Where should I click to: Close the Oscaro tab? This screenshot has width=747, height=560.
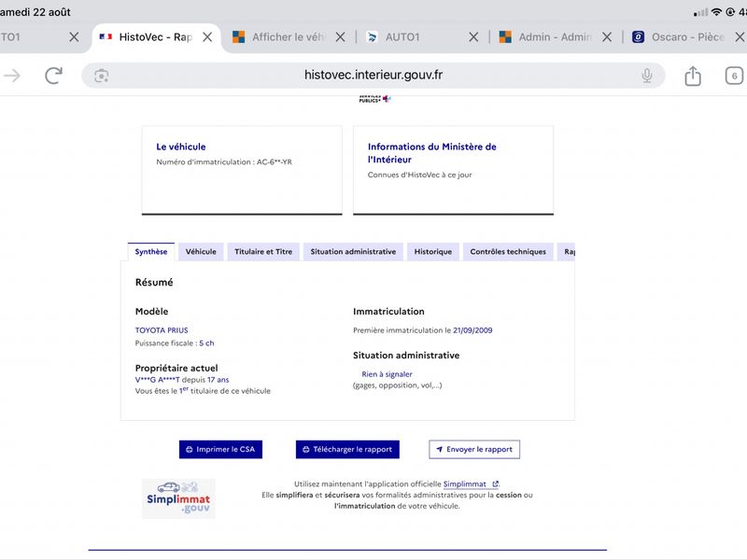click(x=740, y=37)
